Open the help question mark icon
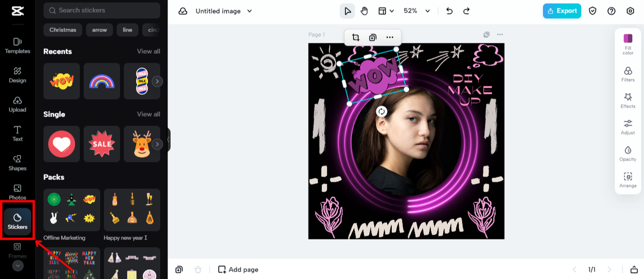Viewport: 644px width, 279px height. coord(611,11)
